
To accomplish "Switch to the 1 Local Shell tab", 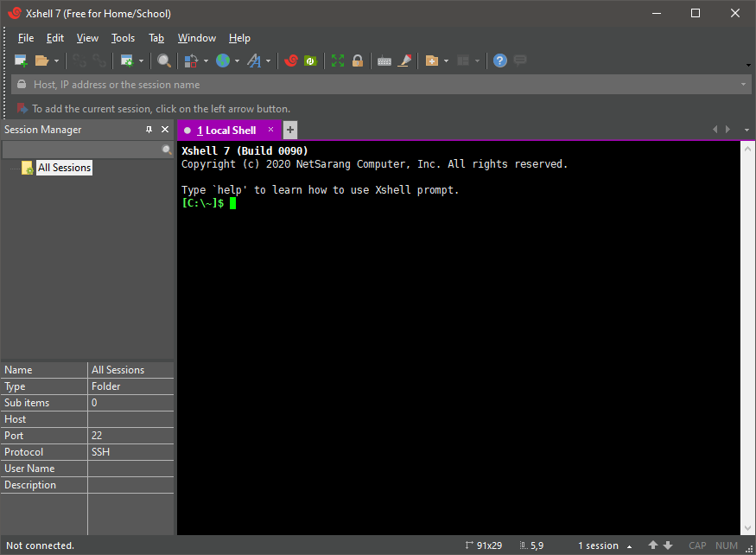I will coord(226,131).
